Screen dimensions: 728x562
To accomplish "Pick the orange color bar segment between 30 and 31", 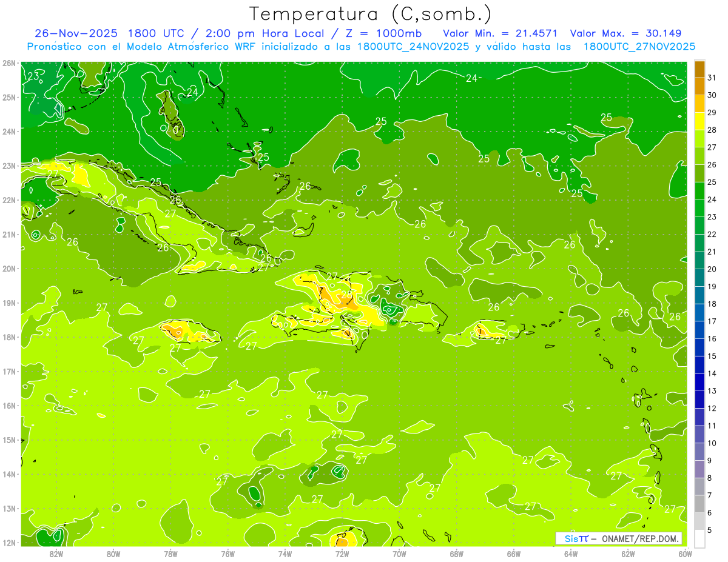I will [699, 86].
